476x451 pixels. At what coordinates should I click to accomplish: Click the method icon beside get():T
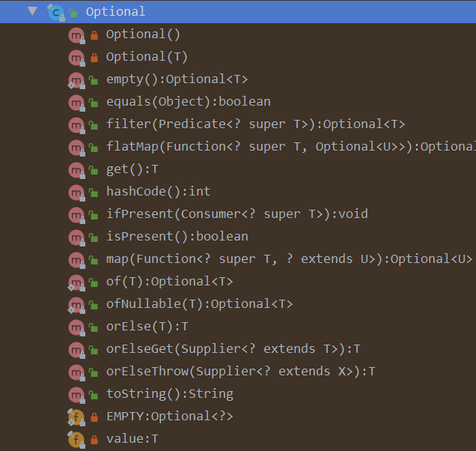pyautogui.click(x=76, y=171)
